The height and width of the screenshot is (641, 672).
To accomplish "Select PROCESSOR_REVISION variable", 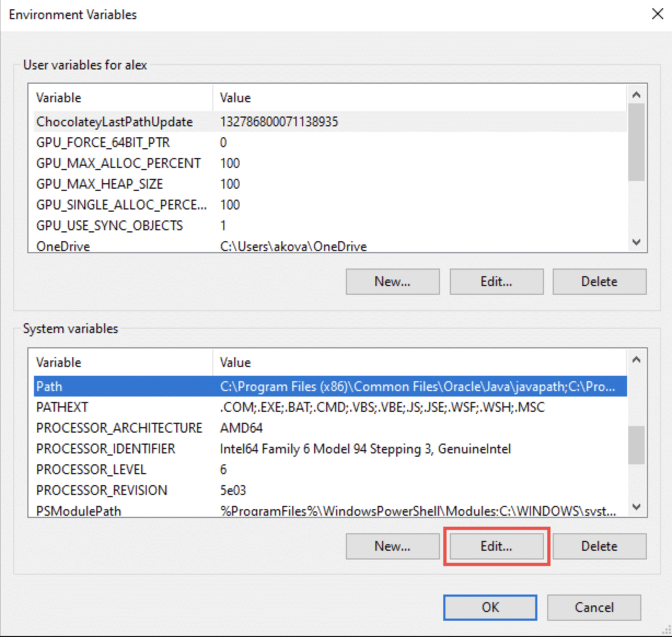I will 330,491.
